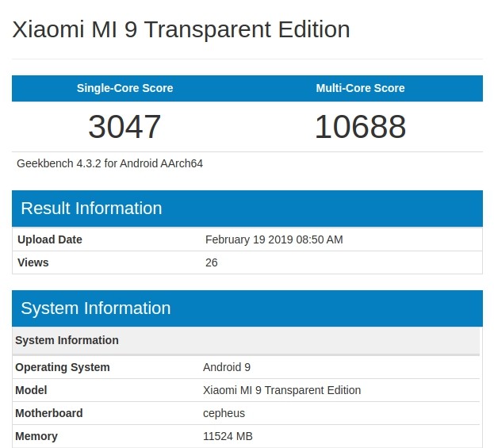Select the 'Views' row label
Image resolution: width=494 pixels, height=448 pixels.
click(x=33, y=262)
